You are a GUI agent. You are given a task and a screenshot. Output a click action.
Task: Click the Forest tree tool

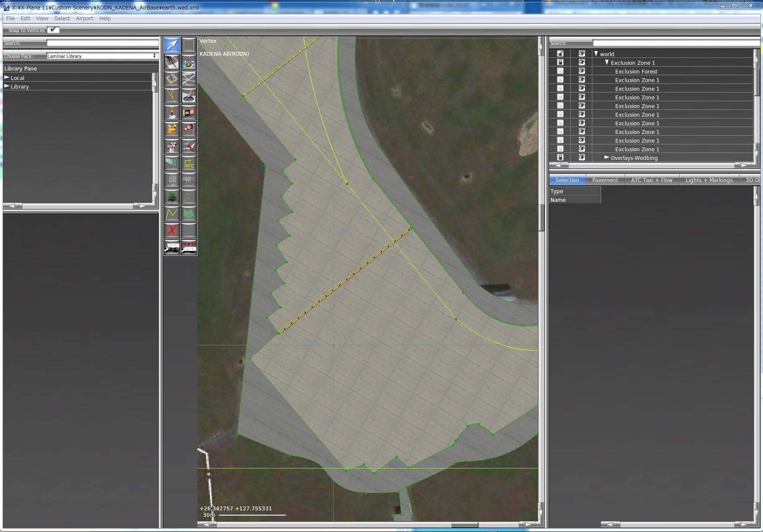172,197
